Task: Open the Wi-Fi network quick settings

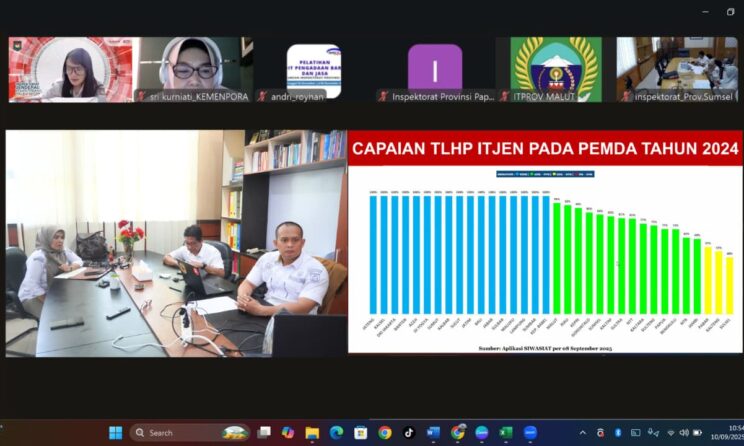Action: tap(671, 432)
